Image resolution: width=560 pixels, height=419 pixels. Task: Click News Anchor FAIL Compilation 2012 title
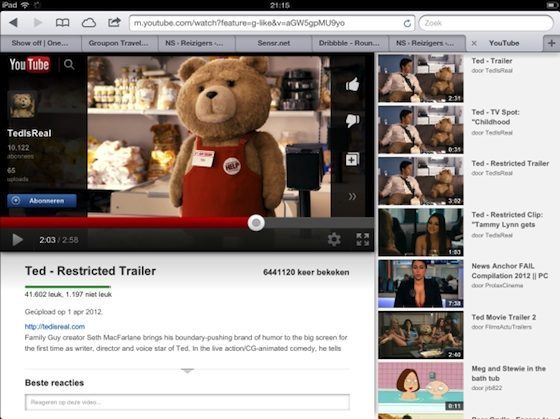click(x=510, y=271)
